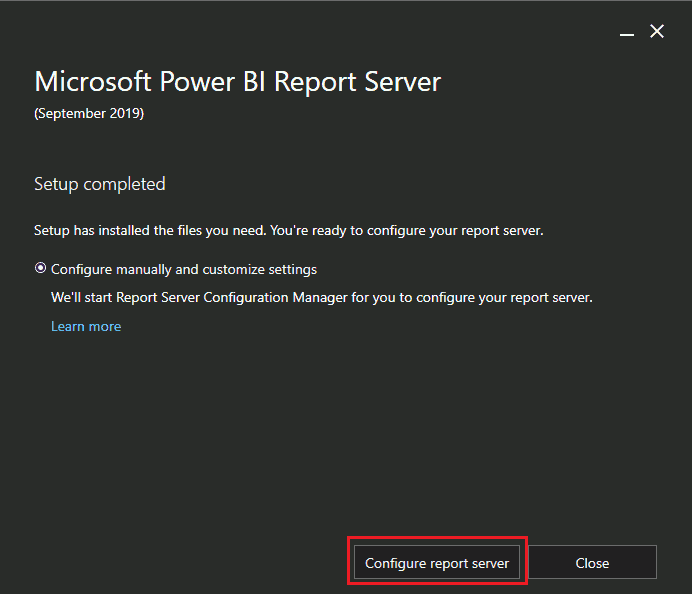692x594 pixels.
Task: Minimize the setup window
Action: [x=627, y=34]
